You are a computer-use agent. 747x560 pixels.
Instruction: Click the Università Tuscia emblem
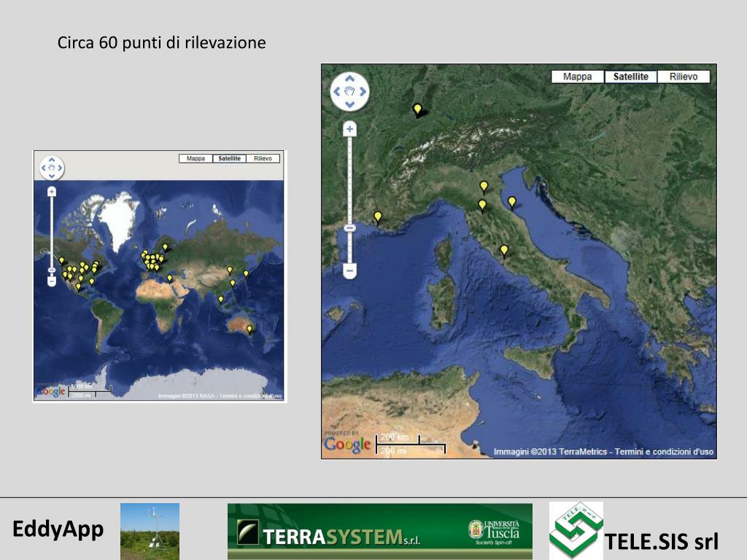click(476, 529)
